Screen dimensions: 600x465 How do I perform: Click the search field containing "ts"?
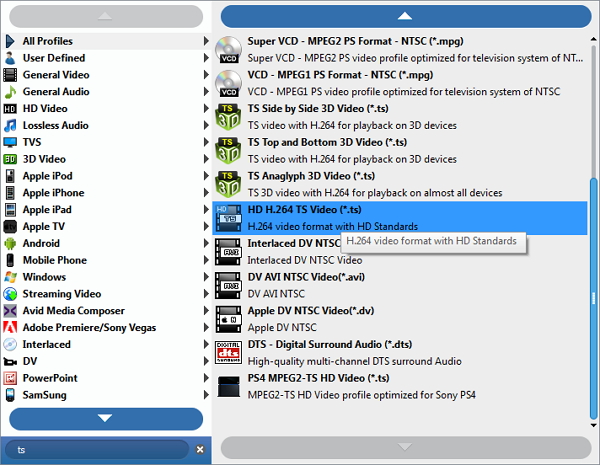click(x=97, y=450)
